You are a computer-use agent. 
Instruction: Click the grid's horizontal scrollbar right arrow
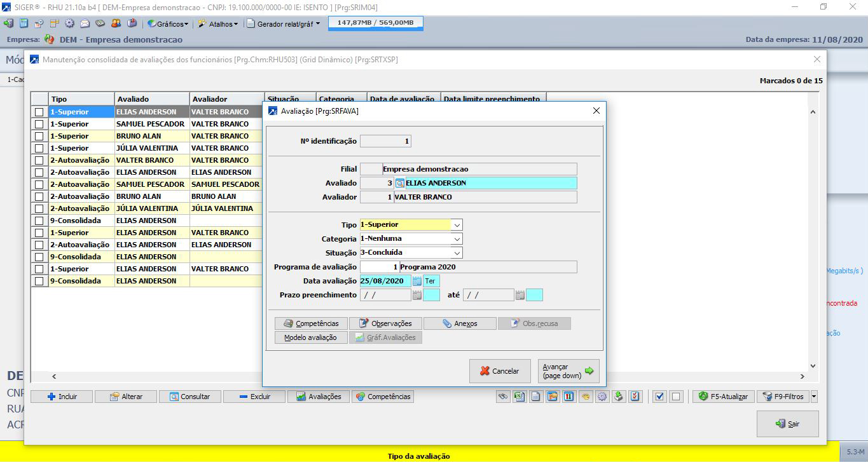[x=801, y=377]
